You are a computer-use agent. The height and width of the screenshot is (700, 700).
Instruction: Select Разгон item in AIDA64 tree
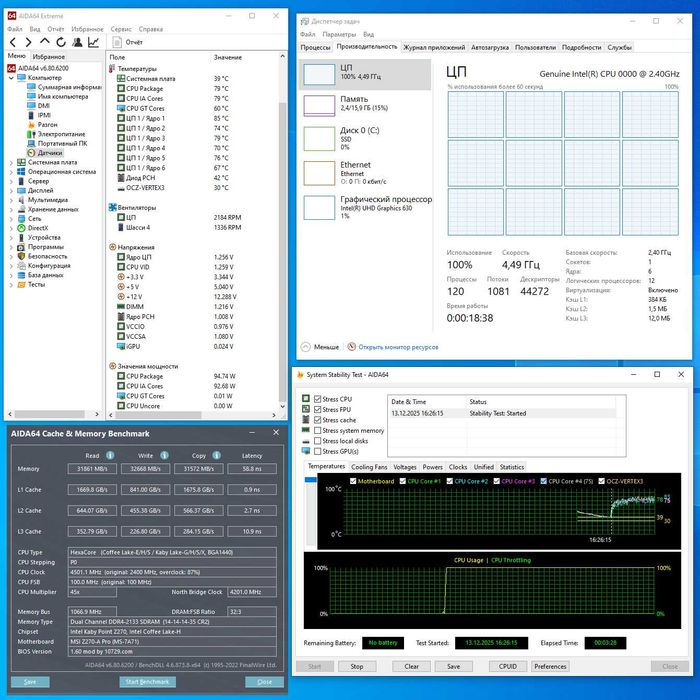42,125
